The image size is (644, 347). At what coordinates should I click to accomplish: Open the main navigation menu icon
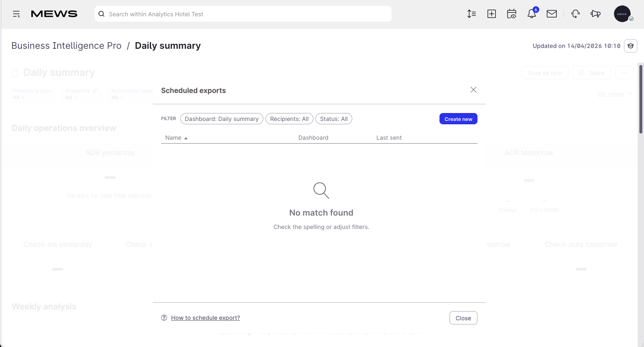[x=16, y=14]
